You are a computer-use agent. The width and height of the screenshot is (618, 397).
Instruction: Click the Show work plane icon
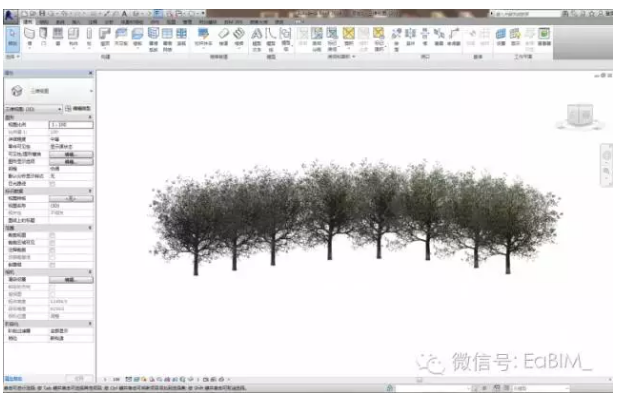[x=515, y=38]
